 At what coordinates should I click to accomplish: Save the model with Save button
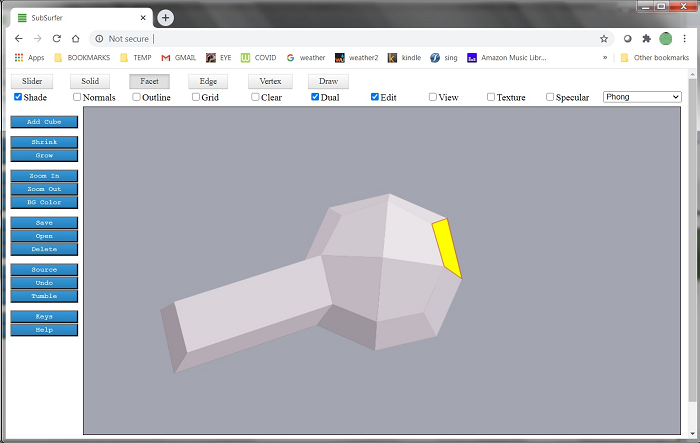point(44,223)
